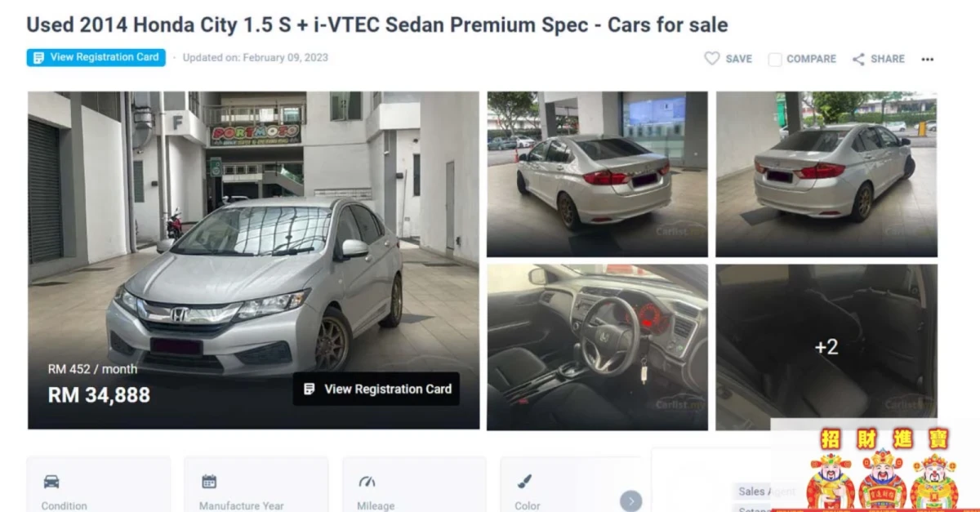Click the SAVE text label
The image size is (980, 512).
pyautogui.click(x=739, y=59)
